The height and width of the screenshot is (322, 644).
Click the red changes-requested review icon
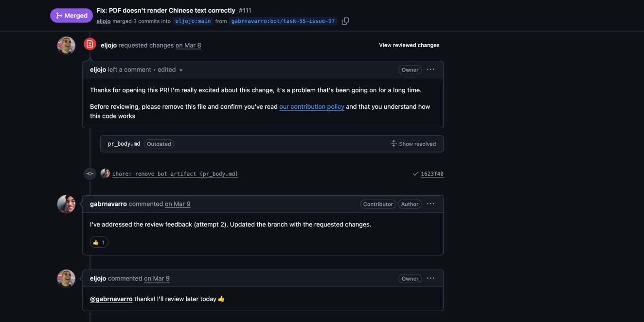[90, 44]
